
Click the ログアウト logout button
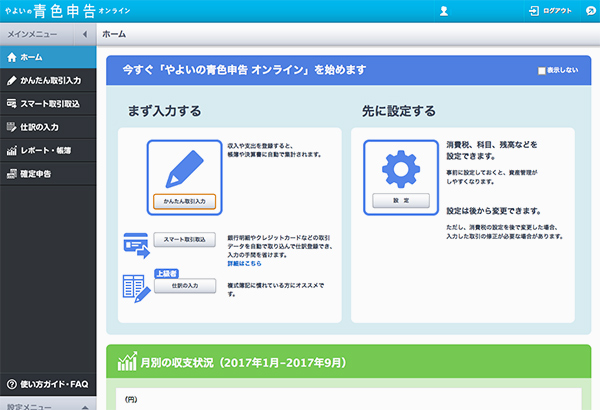click(x=550, y=11)
